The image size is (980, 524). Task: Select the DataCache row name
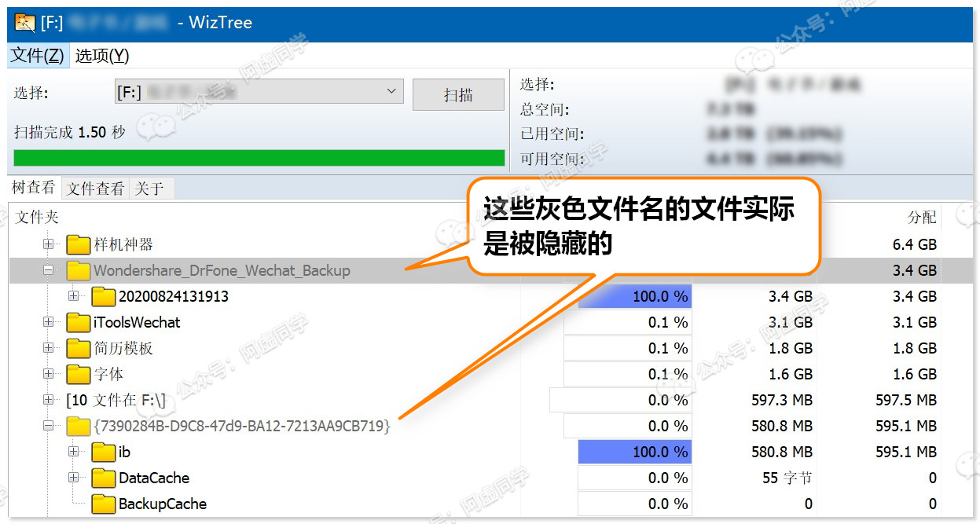pos(154,478)
